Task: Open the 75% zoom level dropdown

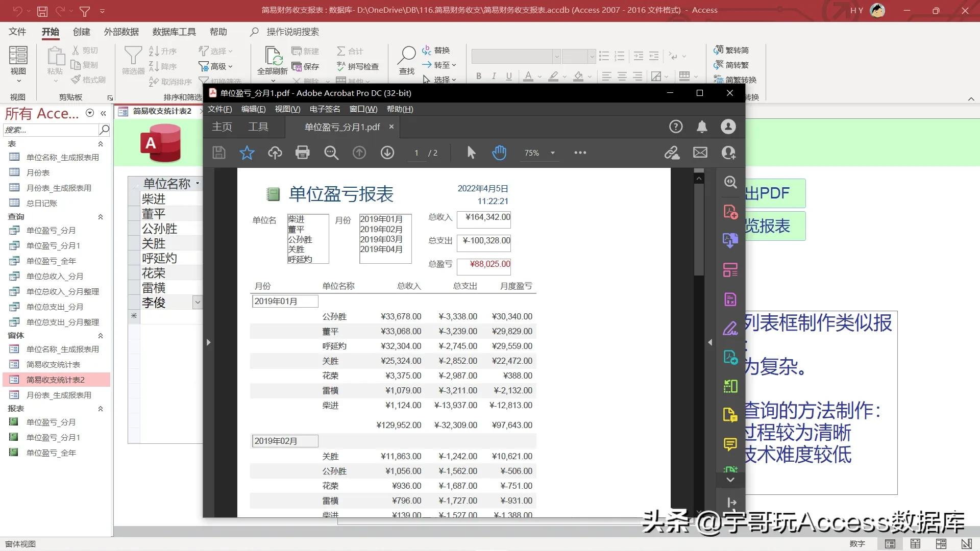Action: click(x=553, y=153)
